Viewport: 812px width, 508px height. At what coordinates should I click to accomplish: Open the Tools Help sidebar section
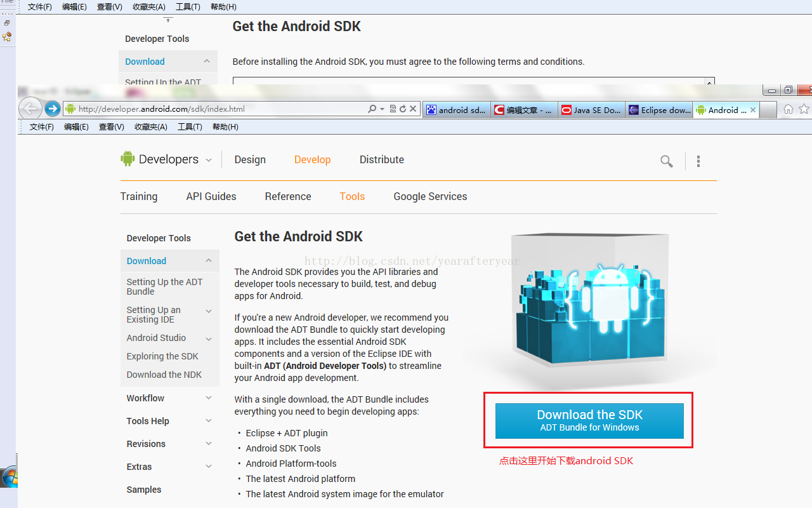[x=148, y=421]
